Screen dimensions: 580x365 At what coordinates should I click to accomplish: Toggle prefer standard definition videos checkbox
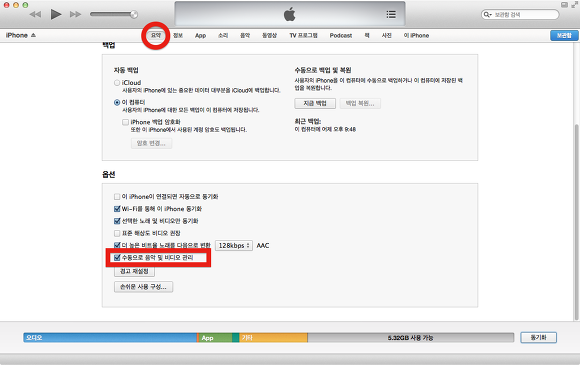(117, 233)
